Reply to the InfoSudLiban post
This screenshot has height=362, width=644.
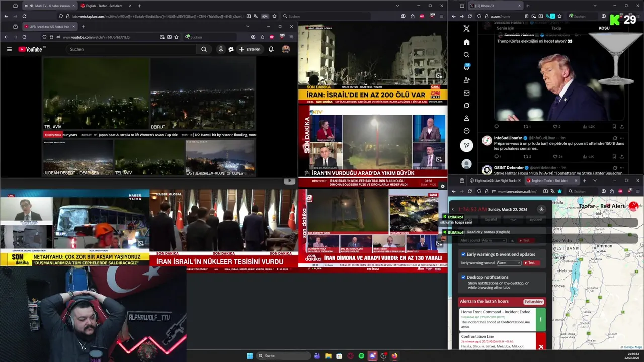pos(497,156)
